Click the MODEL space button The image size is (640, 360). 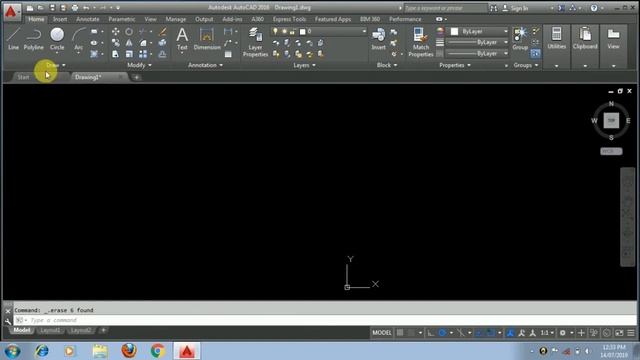(382, 333)
